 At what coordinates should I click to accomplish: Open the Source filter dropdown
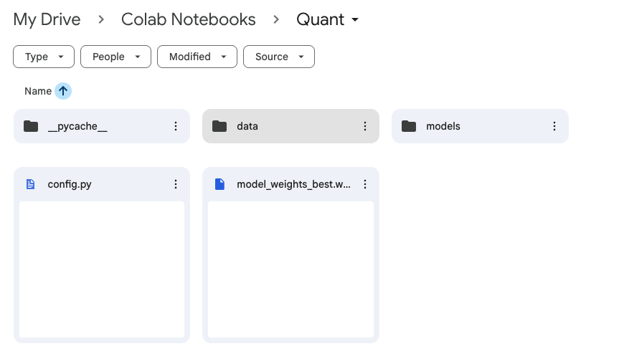click(279, 57)
